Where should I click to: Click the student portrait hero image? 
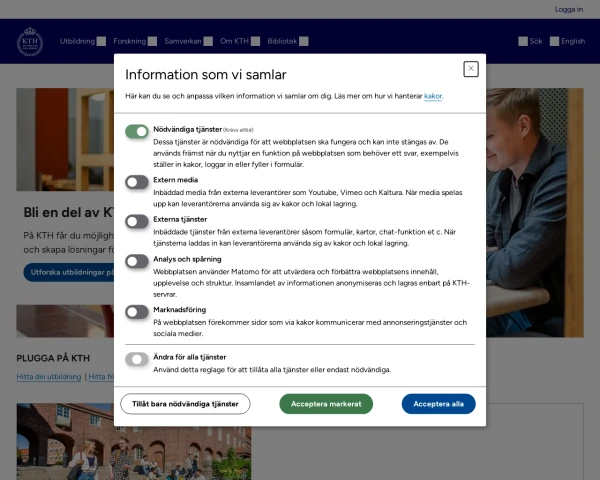pos(535,212)
